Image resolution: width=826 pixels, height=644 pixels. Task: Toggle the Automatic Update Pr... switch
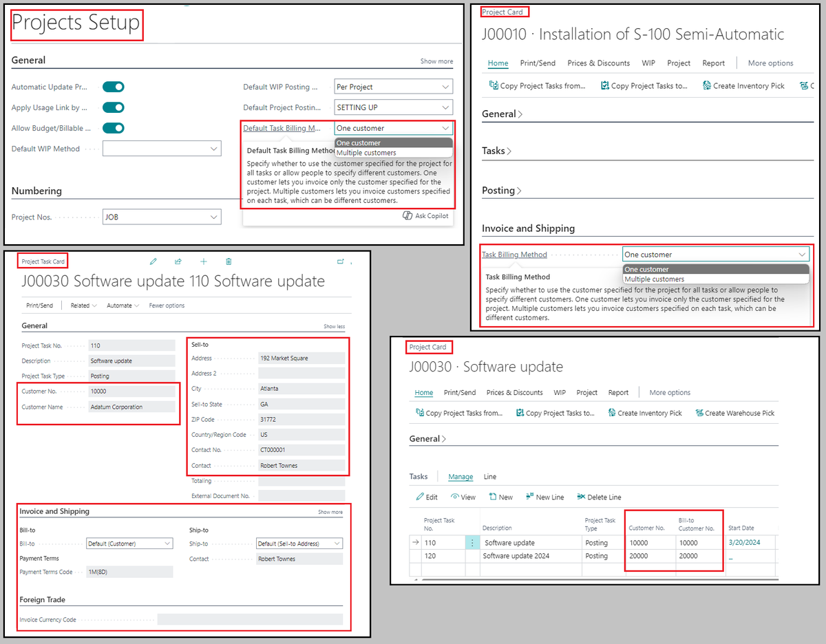point(114,87)
